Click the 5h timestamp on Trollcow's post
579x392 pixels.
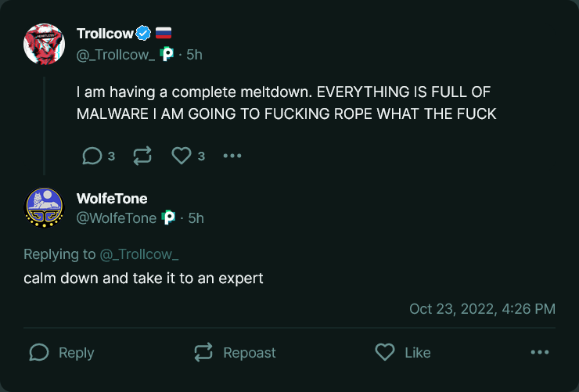pyautogui.click(x=194, y=54)
